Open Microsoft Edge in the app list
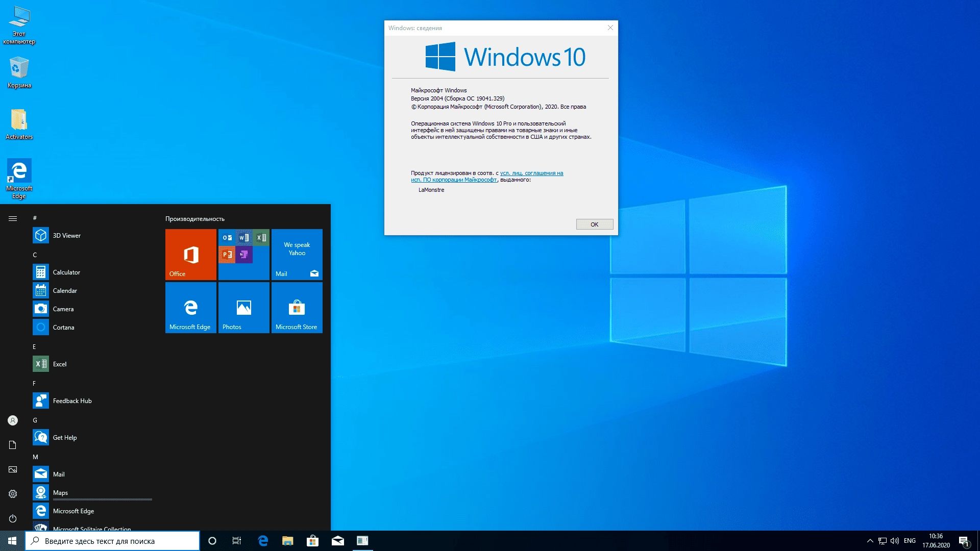This screenshot has height=551, width=980. click(92, 511)
